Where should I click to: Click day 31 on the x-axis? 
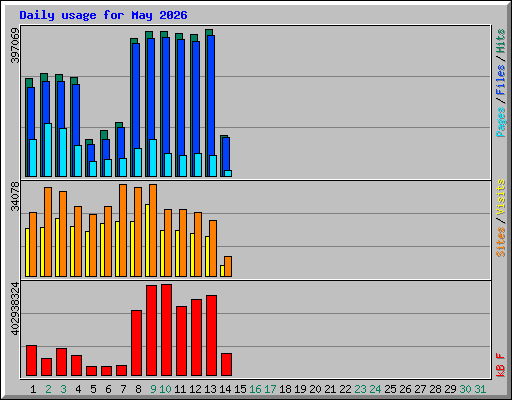[x=480, y=389]
